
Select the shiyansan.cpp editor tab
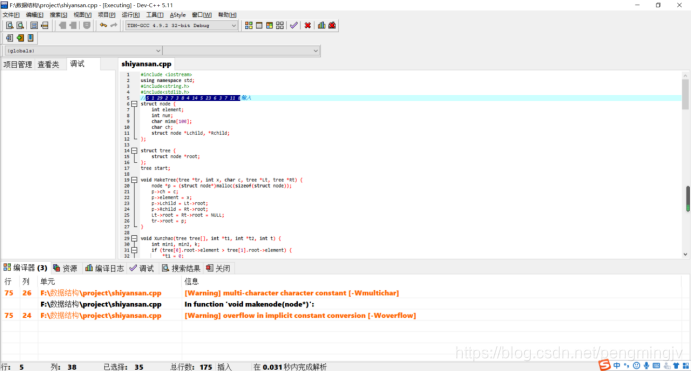pos(146,64)
